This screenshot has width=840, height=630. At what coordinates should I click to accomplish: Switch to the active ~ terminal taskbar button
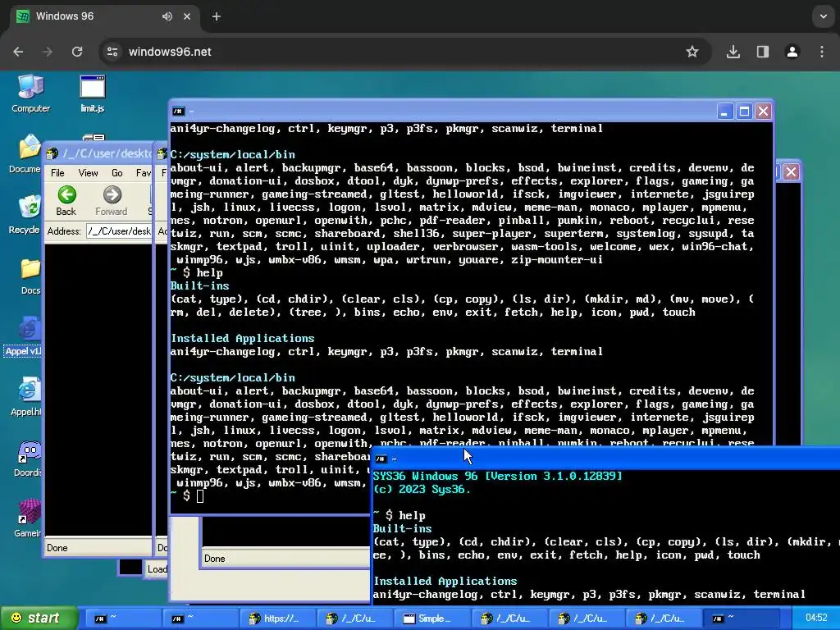tap(741, 619)
